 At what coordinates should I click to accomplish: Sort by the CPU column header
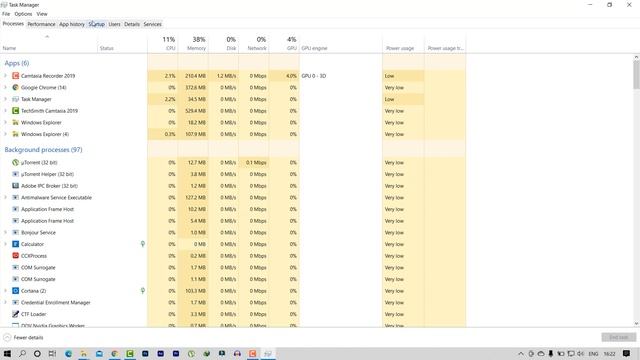(162, 43)
